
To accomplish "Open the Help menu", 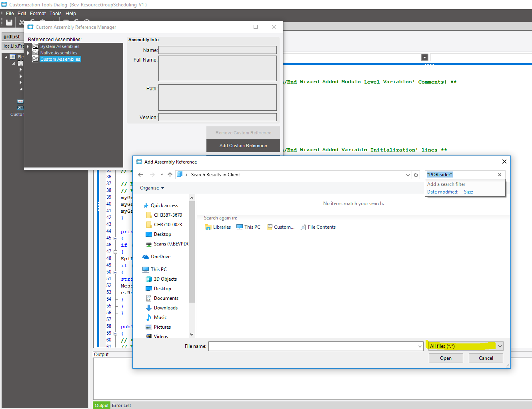I will [x=71, y=14].
